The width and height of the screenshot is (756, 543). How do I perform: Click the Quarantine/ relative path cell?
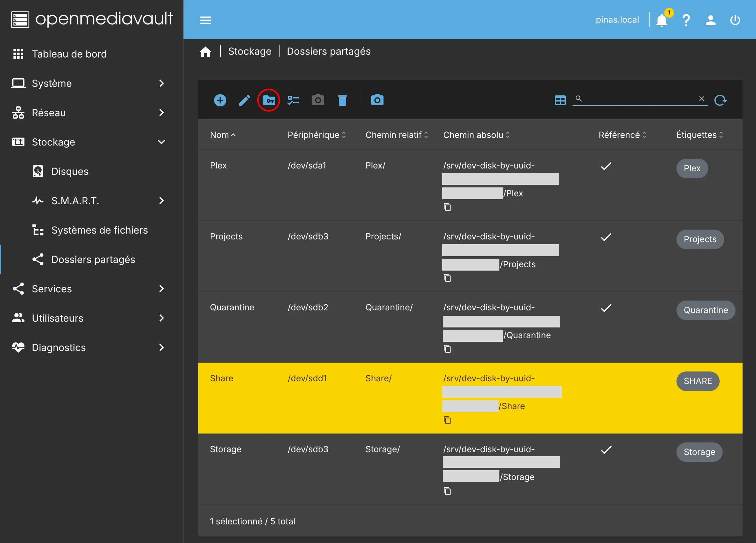pyautogui.click(x=389, y=307)
